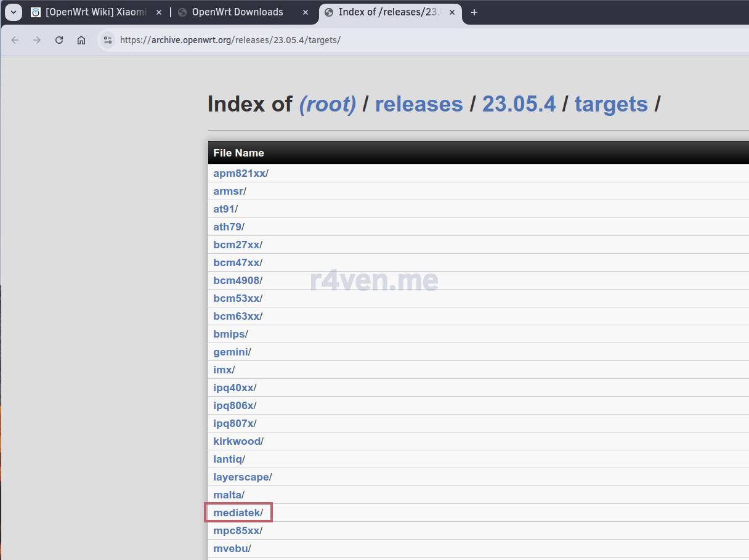Click the 23.05.4 breadcrumb link
The width and height of the screenshot is (749, 560).
(x=519, y=104)
